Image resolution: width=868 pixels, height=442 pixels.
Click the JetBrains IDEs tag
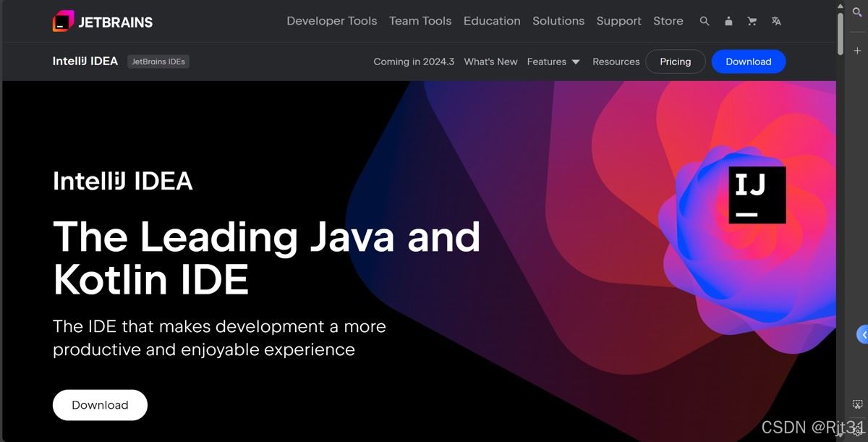pyautogui.click(x=158, y=61)
